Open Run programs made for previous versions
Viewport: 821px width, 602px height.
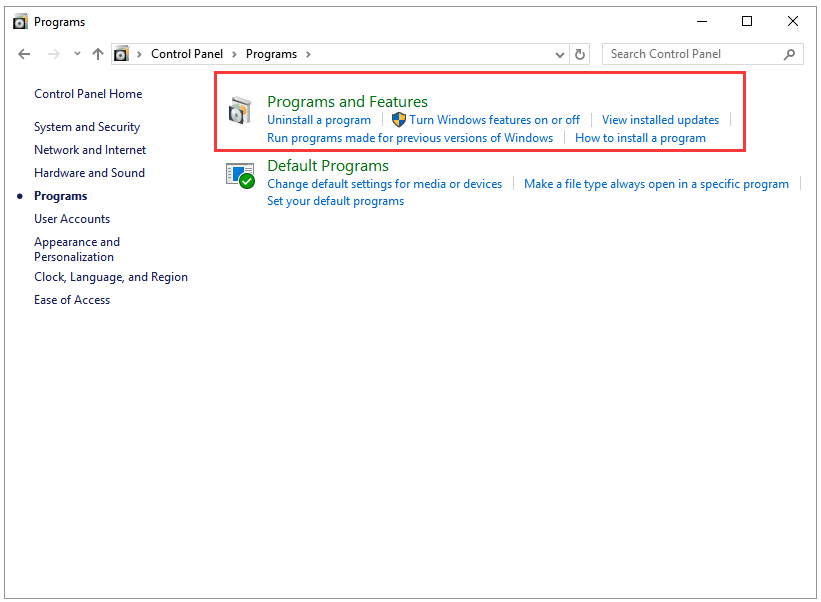(410, 138)
